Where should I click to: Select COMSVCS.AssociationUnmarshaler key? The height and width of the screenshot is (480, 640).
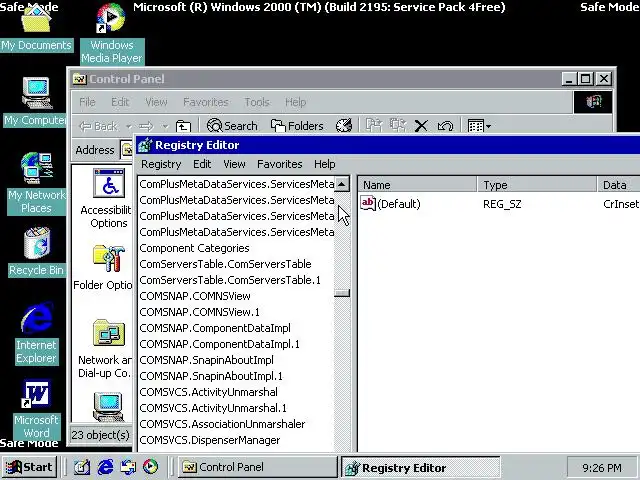[x=222, y=424]
